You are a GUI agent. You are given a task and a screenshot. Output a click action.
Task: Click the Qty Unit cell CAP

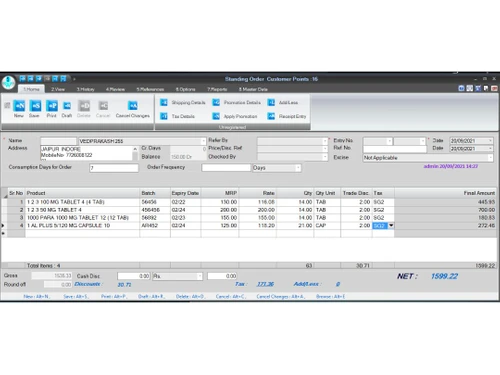coord(327,226)
